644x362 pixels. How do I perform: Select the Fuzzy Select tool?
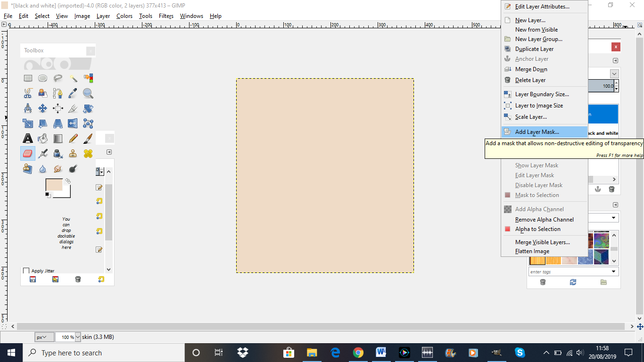[x=73, y=78]
